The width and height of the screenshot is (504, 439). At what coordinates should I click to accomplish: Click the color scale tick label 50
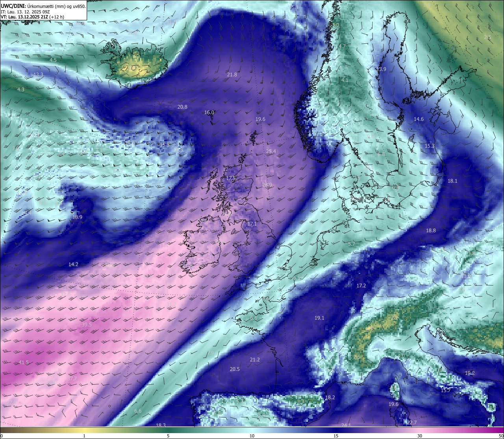pyautogui.click(x=501, y=436)
